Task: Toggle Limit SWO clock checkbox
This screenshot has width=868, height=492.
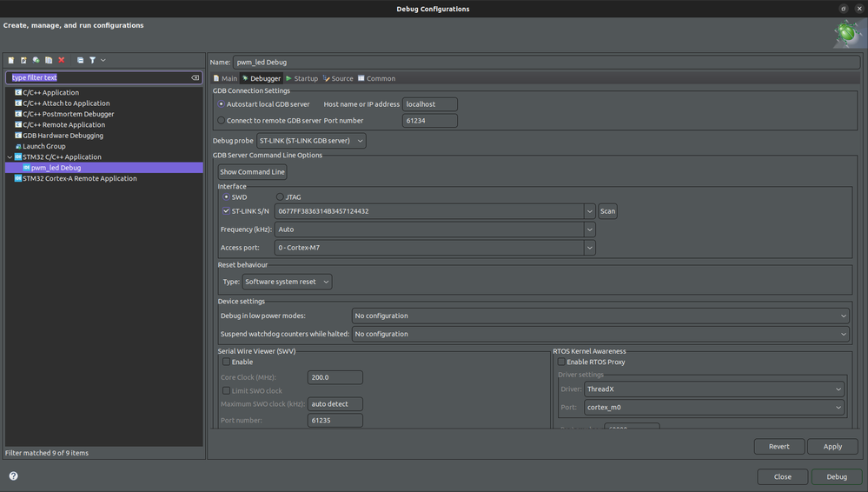Action: 226,390
